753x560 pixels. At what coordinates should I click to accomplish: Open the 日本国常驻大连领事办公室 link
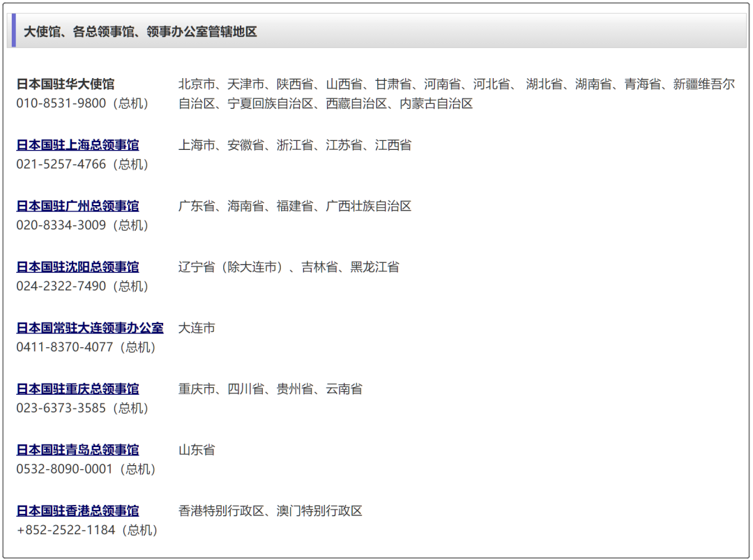[90, 328]
